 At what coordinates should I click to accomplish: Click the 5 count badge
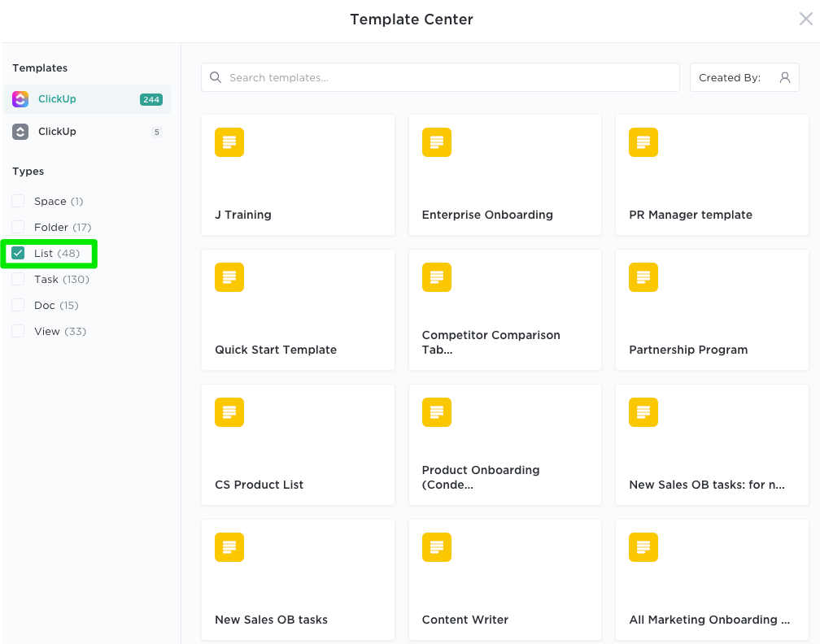click(156, 132)
